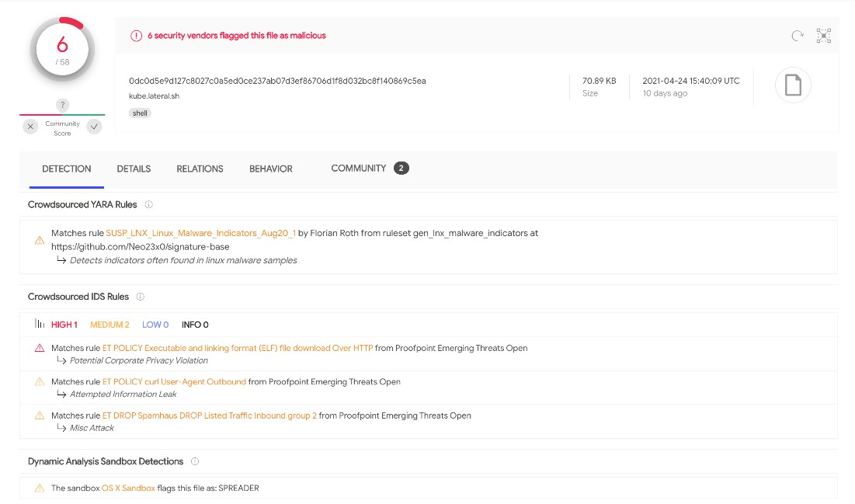Open SUSP_LNX_Linux_Malware_Indicators_Aug20_1 rule link
Image resolution: width=855 pixels, height=504 pixels.
[200, 233]
